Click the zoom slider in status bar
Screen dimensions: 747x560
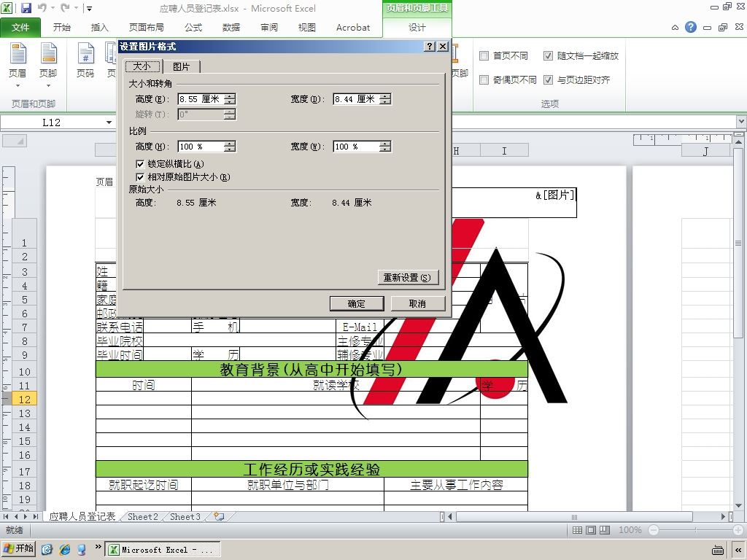[695, 530]
